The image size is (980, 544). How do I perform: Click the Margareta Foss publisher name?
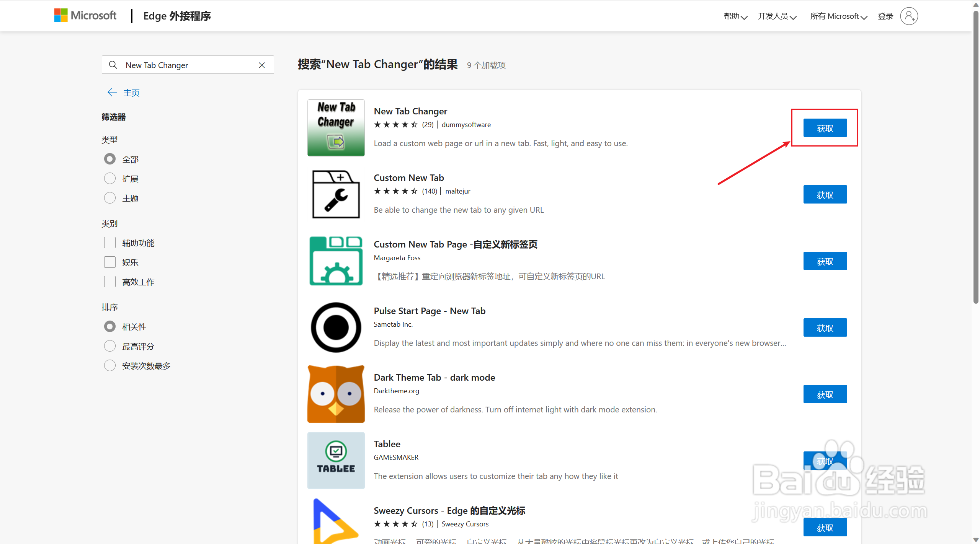397,257
